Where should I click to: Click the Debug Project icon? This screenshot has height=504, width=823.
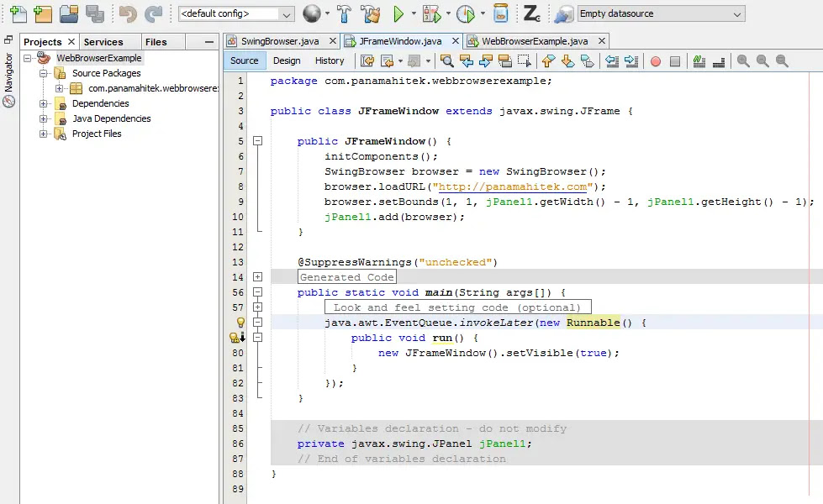(431, 14)
